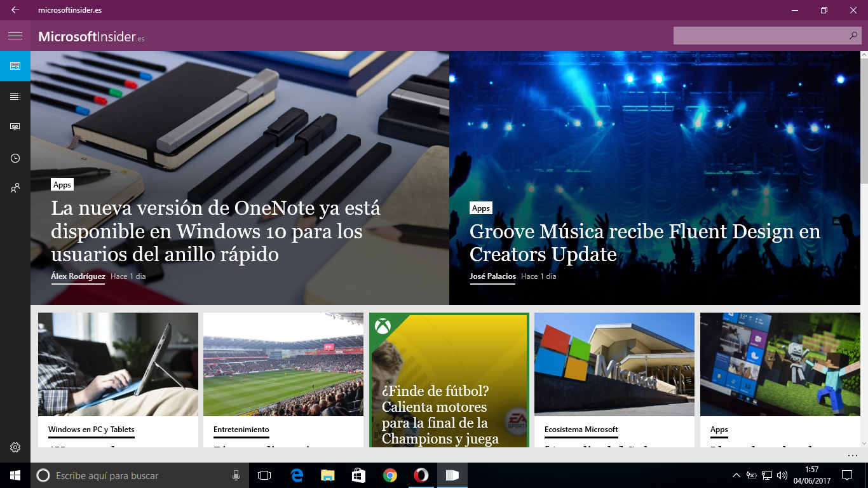Open Apps category on the Minecraft card
Image resolution: width=868 pixels, height=488 pixels.
click(x=719, y=430)
